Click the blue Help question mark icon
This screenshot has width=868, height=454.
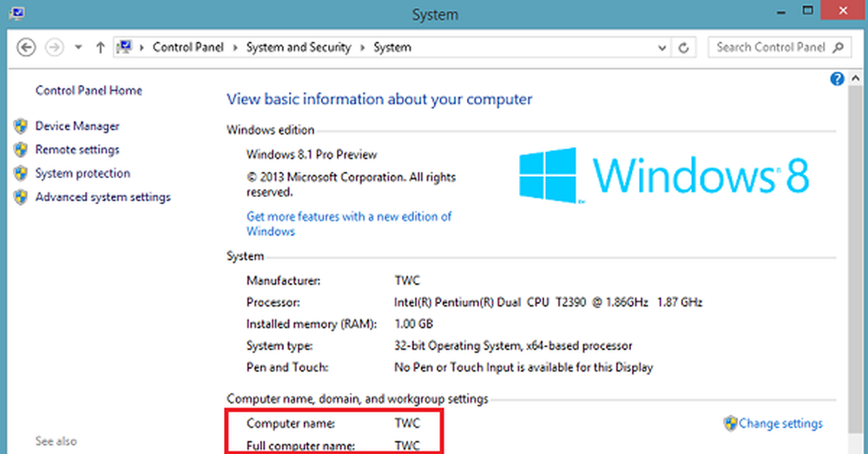(837, 79)
